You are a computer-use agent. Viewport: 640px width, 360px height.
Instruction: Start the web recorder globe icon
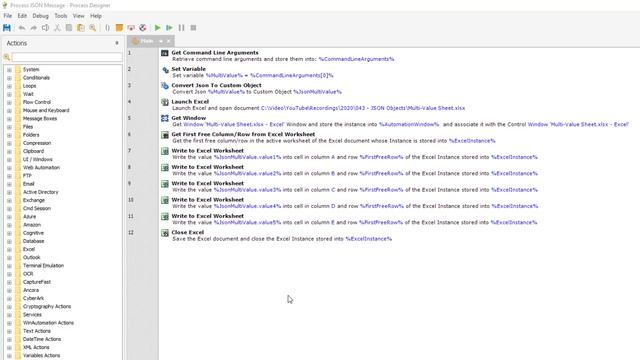[x=143, y=28]
